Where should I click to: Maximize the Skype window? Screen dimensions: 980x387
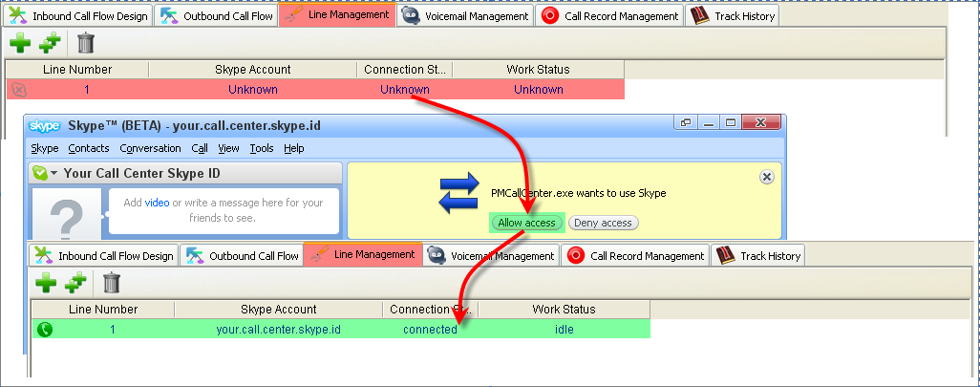[730, 122]
